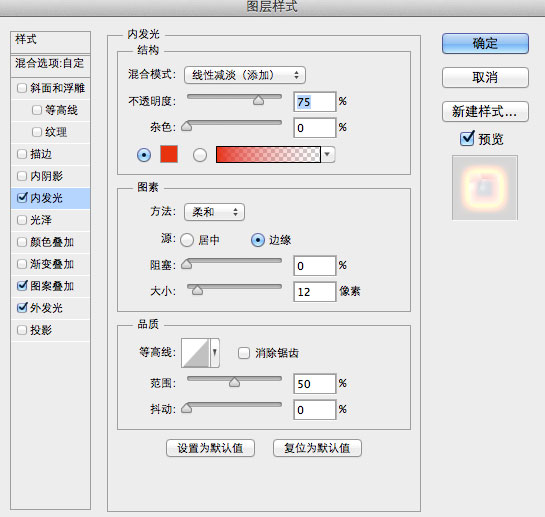Click the 大小 value field showing 12
The height and width of the screenshot is (517, 545).
(315, 292)
